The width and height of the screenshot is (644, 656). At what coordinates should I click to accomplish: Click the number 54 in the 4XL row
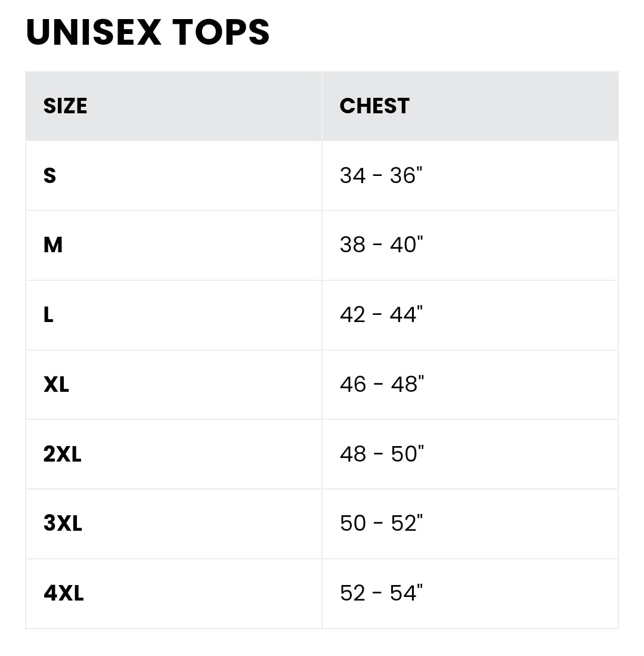pyautogui.click(x=403, y=593)
